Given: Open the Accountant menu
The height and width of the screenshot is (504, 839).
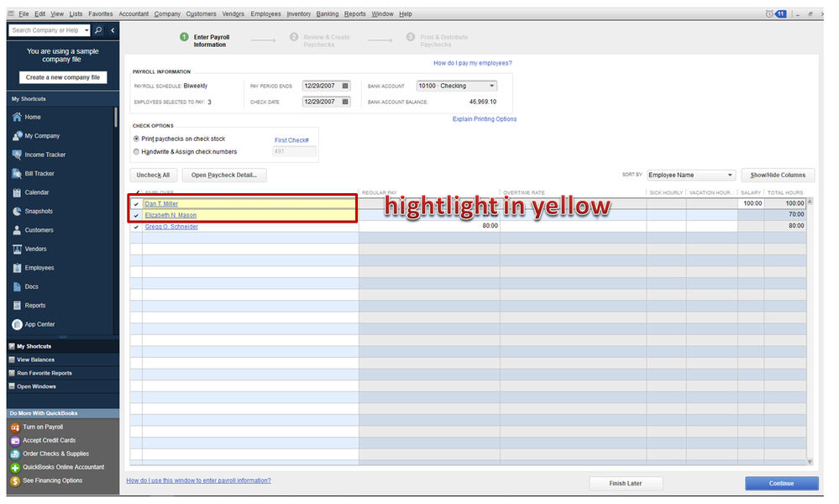Looking at the screenshot, I should (134, 14).
